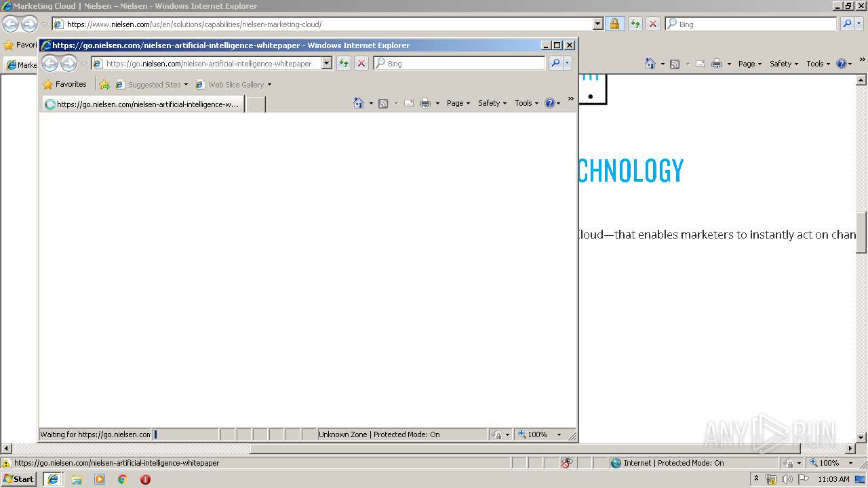Screen dimensions: 868x488
Task: Click RSS feeds icon in popup command bar
Action: point(383,103)
